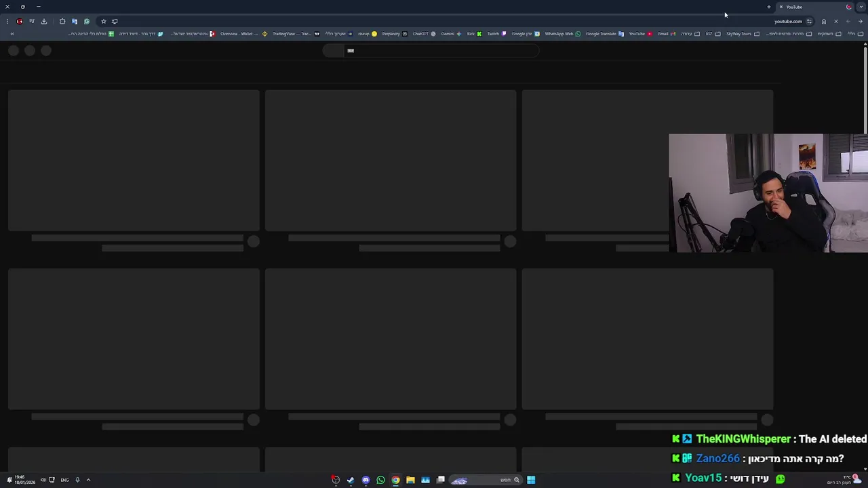
Task: Open the Google Translate bookmark
Action: [x=605, y=34]
